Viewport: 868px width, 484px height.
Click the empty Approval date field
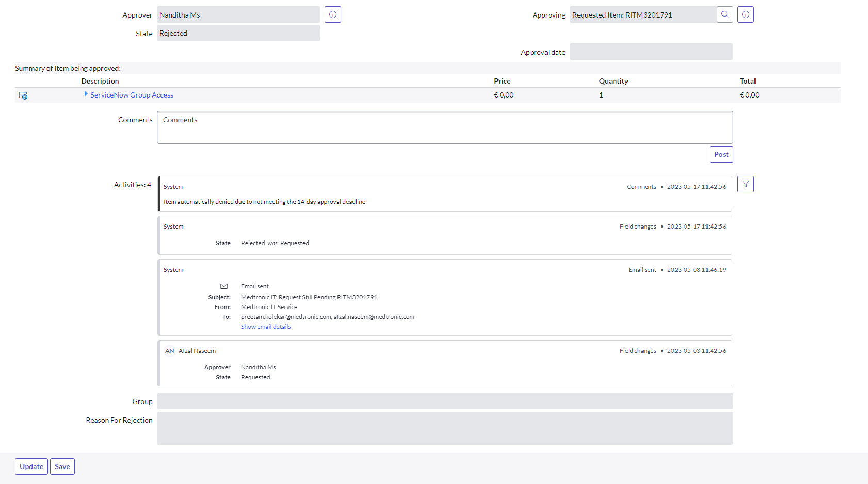(651, 52)
